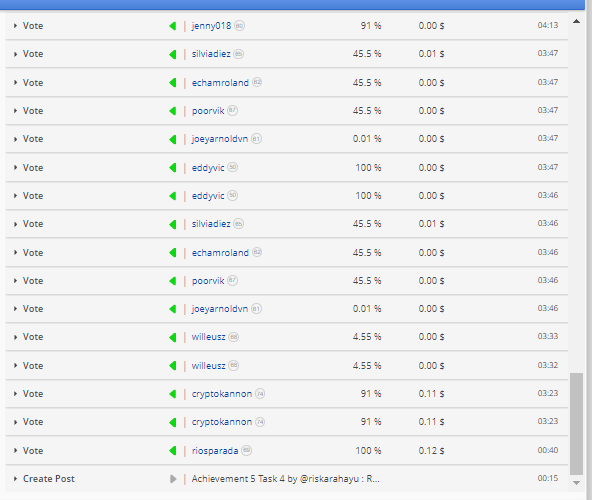592x500 pixels.
Task: Open second joeyarnoldvn account link
Action: point(220,309)
